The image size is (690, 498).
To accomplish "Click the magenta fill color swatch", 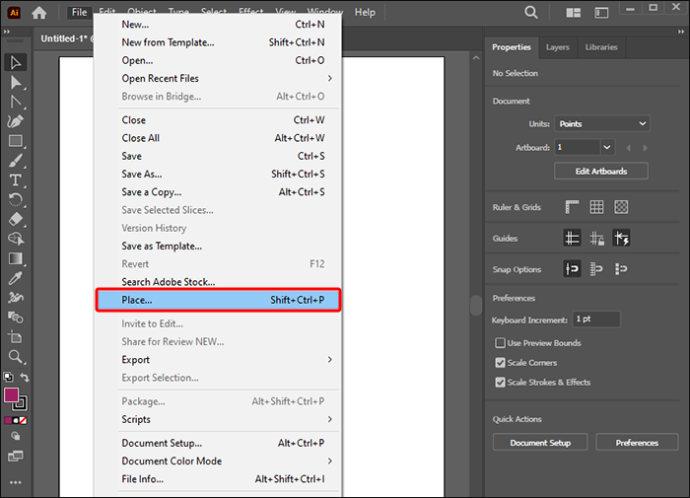I will (x=11, y=395).
